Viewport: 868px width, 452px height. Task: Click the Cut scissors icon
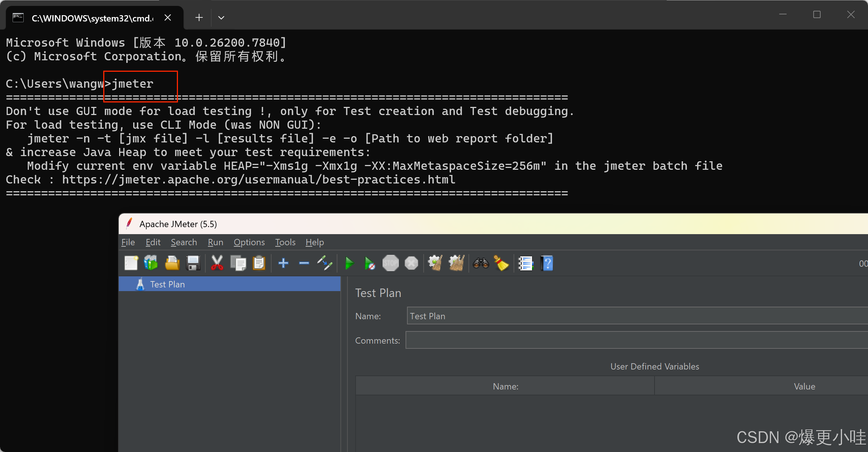click(217, 263)
